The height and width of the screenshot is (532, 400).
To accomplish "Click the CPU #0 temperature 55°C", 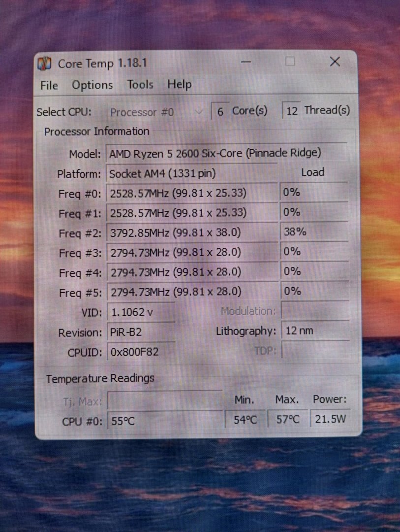I will [x=165, y=421].
